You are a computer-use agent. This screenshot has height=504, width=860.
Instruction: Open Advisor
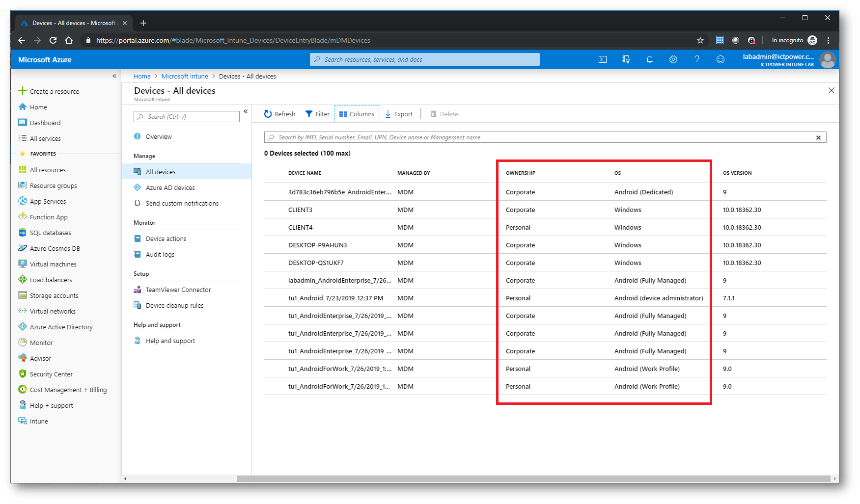click(x=35, y=358)
